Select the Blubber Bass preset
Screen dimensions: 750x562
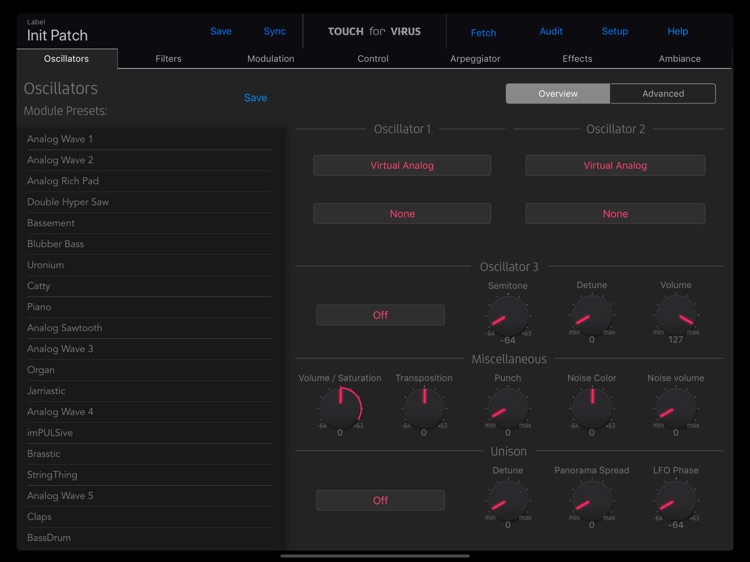click(149, 244)
